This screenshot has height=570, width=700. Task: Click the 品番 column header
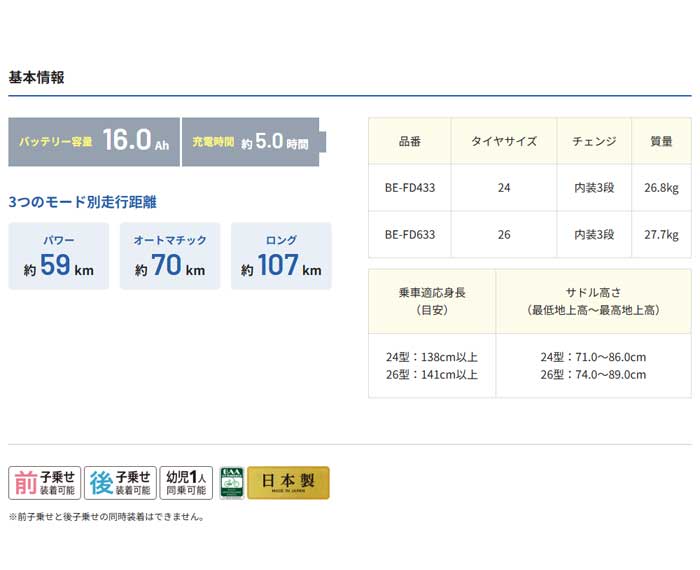coord(409,142)
